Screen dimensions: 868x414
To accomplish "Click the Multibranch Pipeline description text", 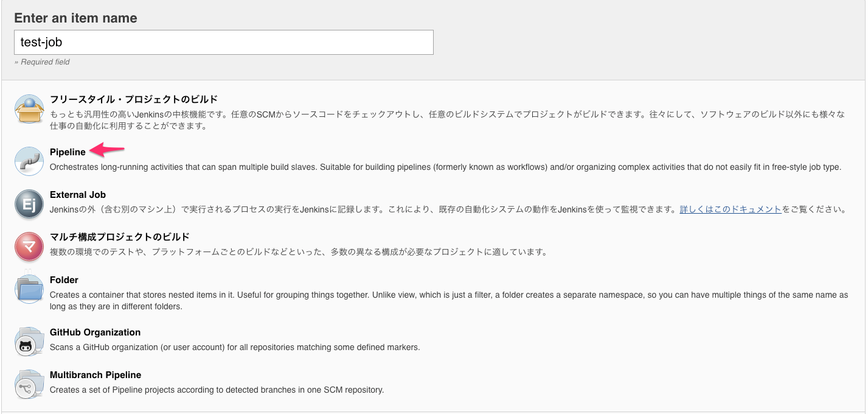I will pos(217,390).
